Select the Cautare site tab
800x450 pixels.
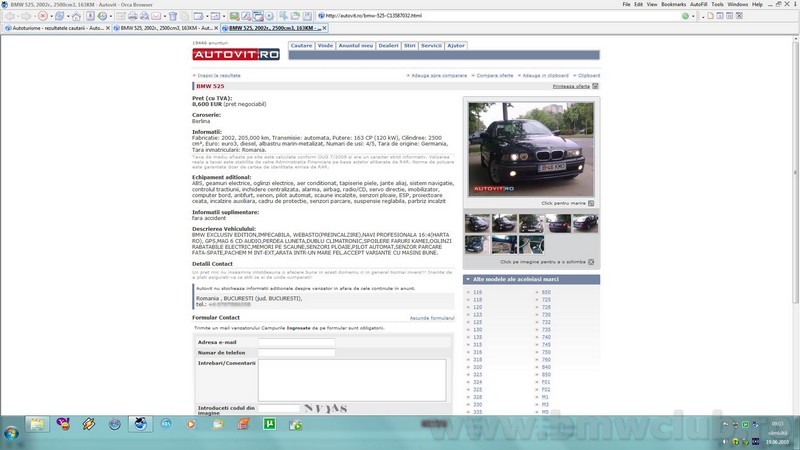[301, 45]
